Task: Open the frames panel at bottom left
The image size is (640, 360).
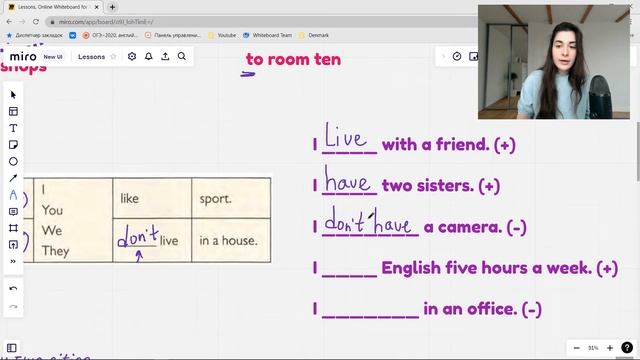Action: click(12, 348)
